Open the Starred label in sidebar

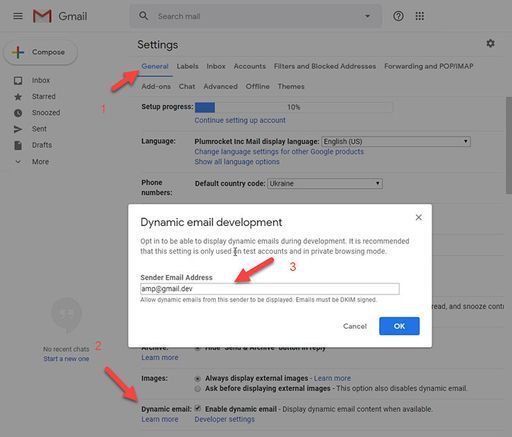[44, 97]
